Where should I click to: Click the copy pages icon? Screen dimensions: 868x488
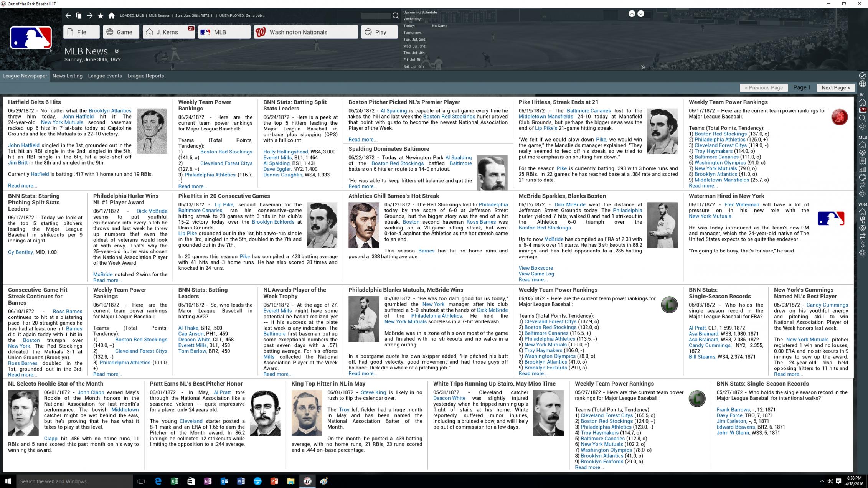click(79, 16)
